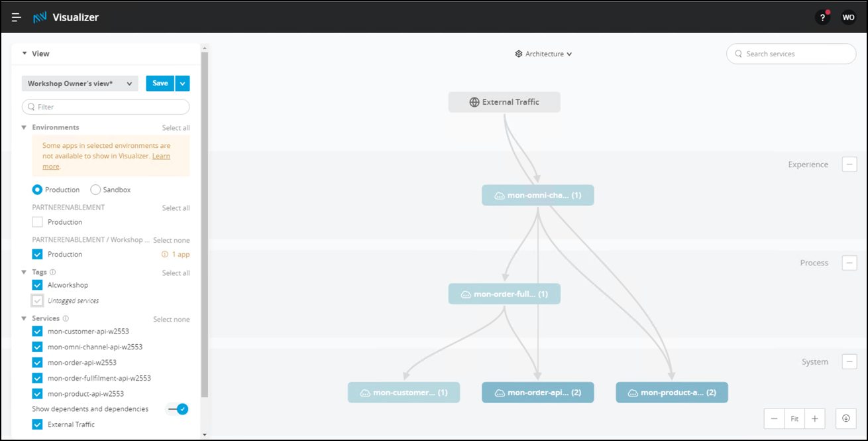Collapse the Tags section
868x441 pixels.
click(25, 273)
